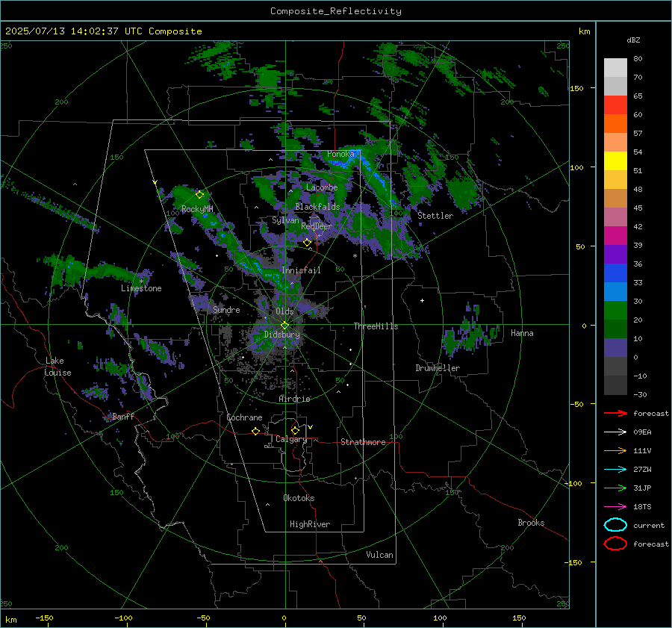Click the 18TS legend label

point(642,507)
